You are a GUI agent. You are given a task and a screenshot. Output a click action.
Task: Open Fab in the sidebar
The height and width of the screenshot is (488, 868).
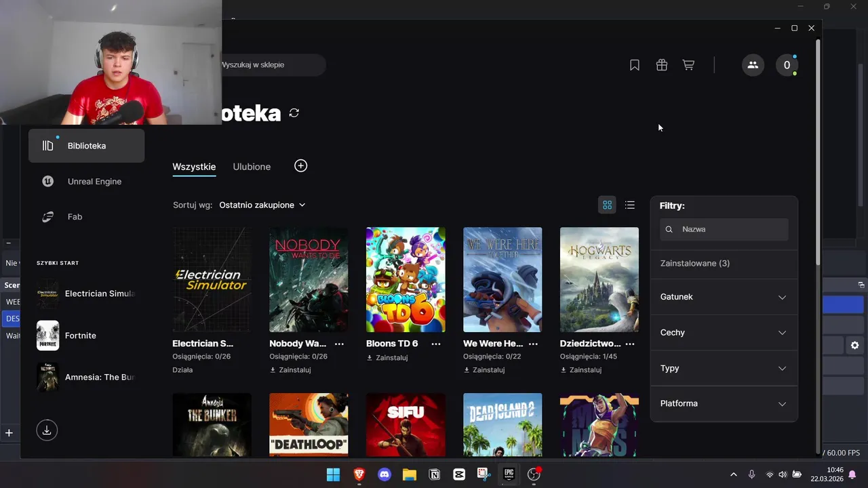[86, 217]
